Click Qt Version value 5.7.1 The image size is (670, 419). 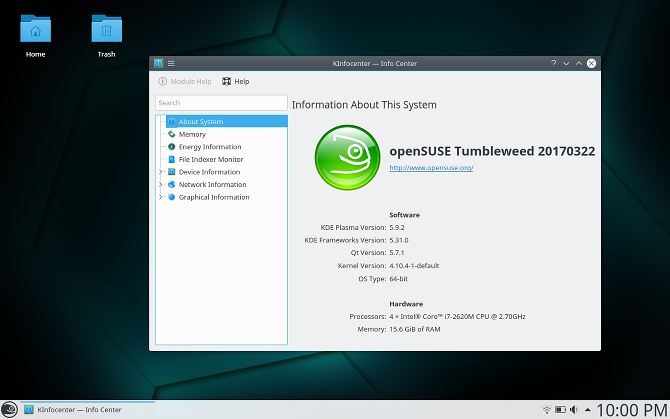point(397,253)
